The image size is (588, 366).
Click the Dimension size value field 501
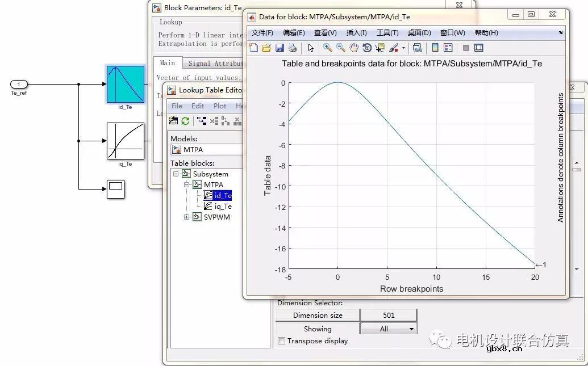pos(389,315)
